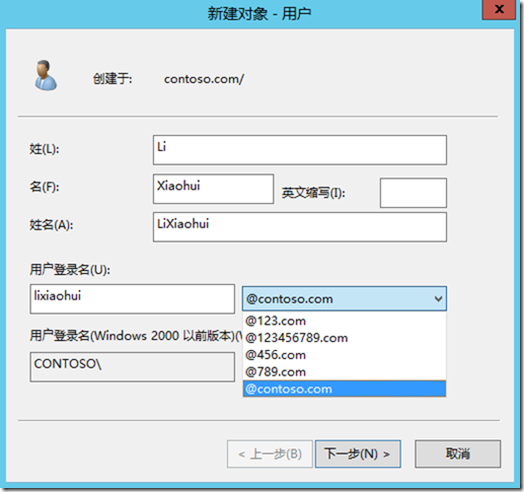This screenshot has height=492, width=524.
Task: Select highlighted @contoso.com in the suffix list
Action: point(344,389)
